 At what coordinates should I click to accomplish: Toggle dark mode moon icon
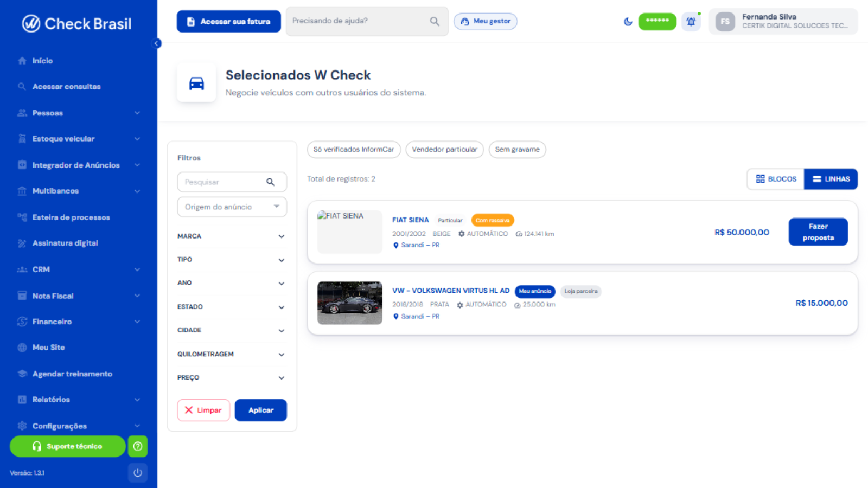point(628,22)
